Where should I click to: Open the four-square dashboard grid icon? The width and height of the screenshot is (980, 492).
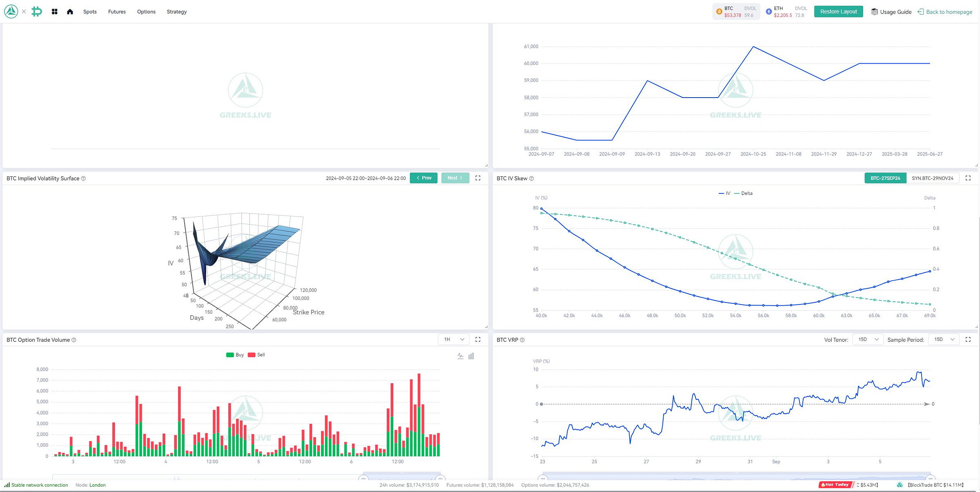54,11
